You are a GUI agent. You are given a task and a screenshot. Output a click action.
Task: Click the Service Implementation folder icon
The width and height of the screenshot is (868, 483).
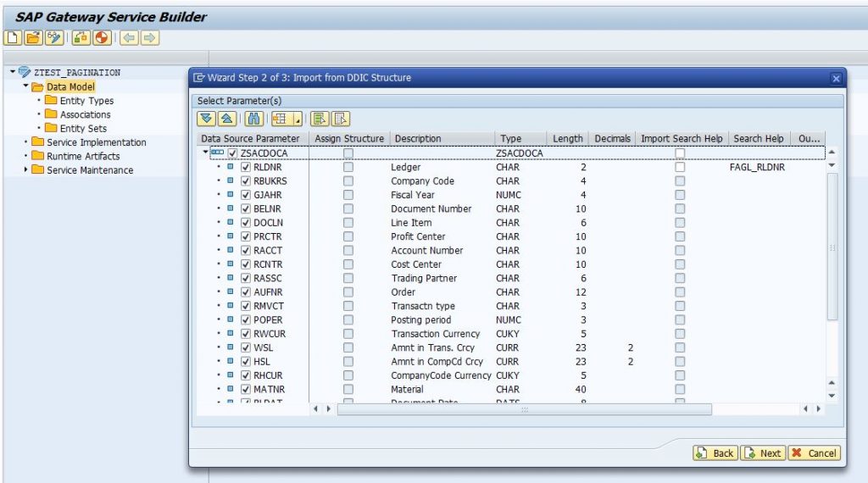[37, 142]
